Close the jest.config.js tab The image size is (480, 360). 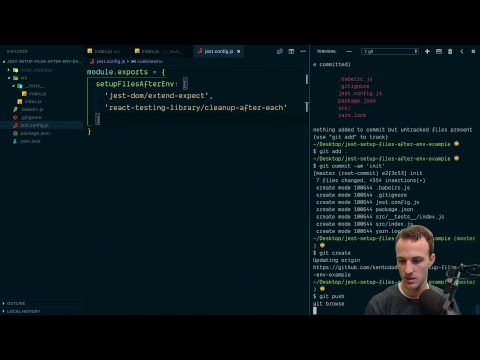tap(239, 51)
